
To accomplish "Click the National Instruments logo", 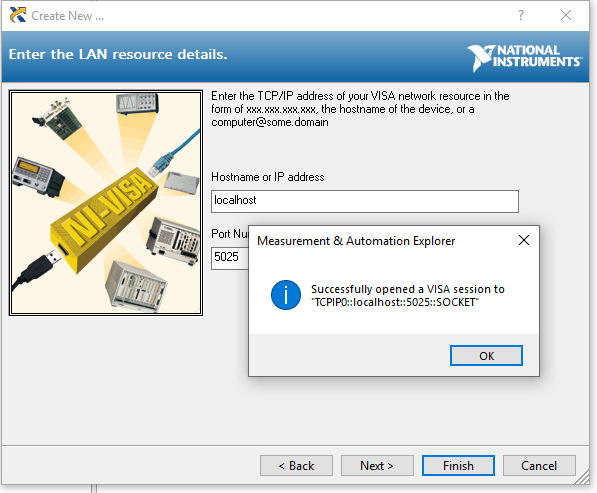I will click(525, 58).
